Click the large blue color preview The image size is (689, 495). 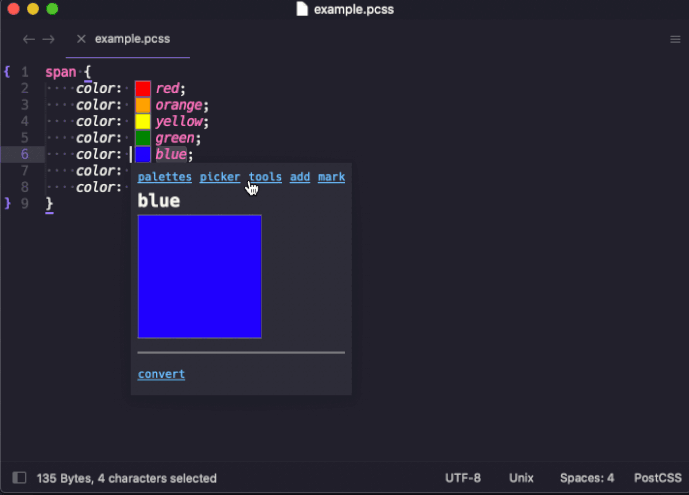(199, 276)
